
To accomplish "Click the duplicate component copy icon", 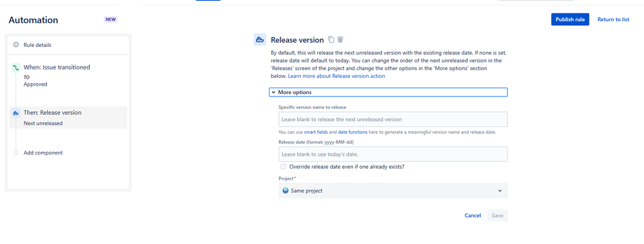I will (x=331, y=40).
